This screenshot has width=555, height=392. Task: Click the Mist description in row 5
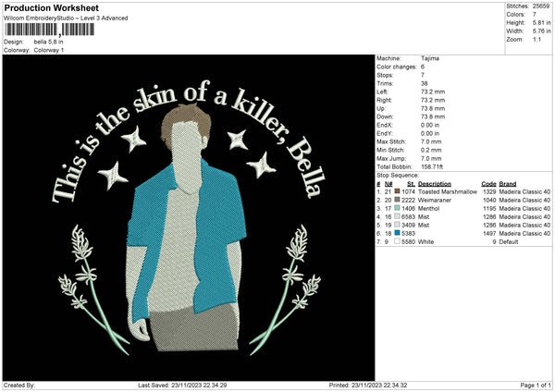click(424, 225)
